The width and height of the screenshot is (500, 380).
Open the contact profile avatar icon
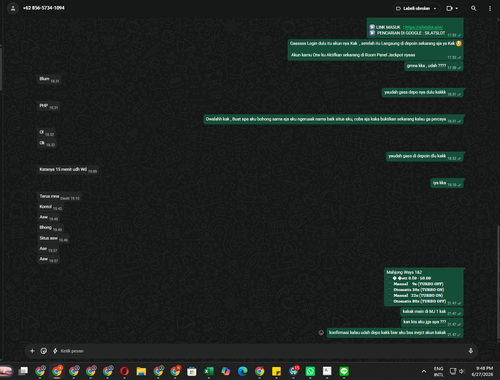click(x=13, y=8)
